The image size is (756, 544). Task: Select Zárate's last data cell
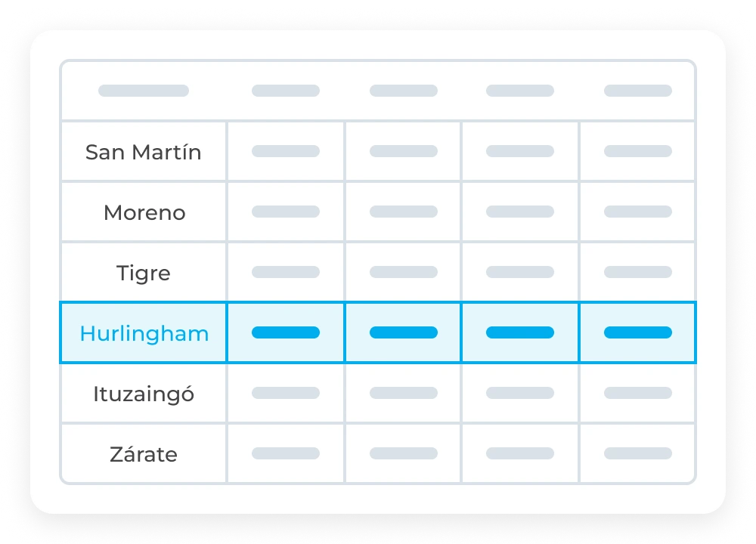coord(637,453)
